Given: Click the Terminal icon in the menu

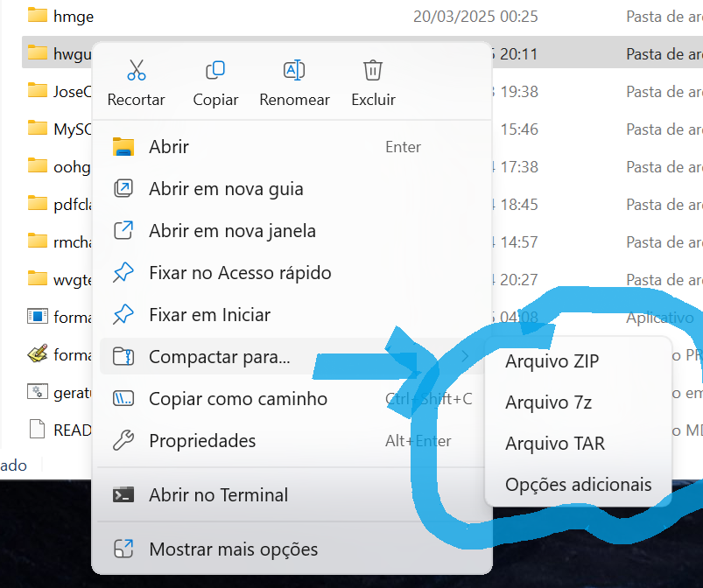Looking at the screenshot, I should pos(123,494).
